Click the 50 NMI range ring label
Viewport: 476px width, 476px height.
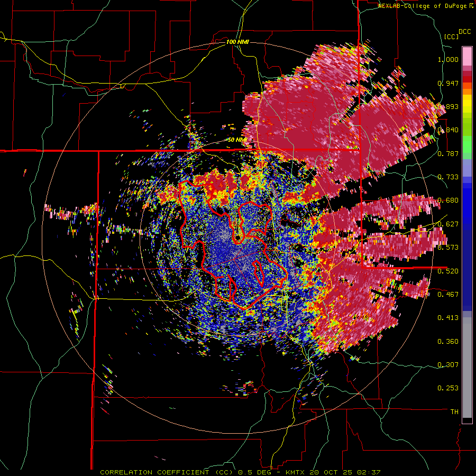(x=237, y=140)
